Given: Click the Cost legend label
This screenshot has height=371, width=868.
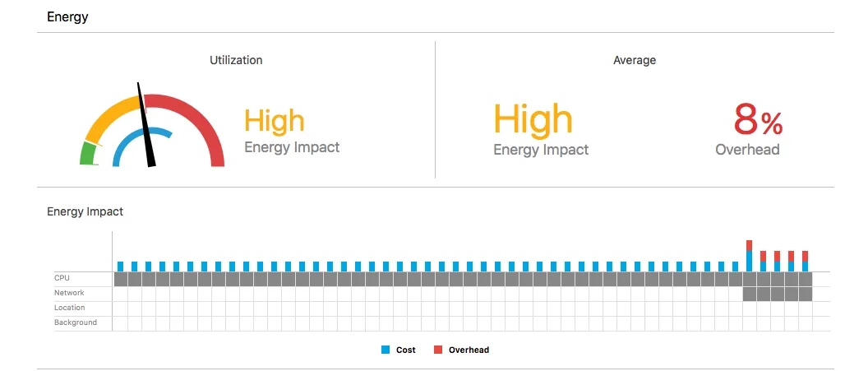Looking at the screenshot, I should pos(405,350).
